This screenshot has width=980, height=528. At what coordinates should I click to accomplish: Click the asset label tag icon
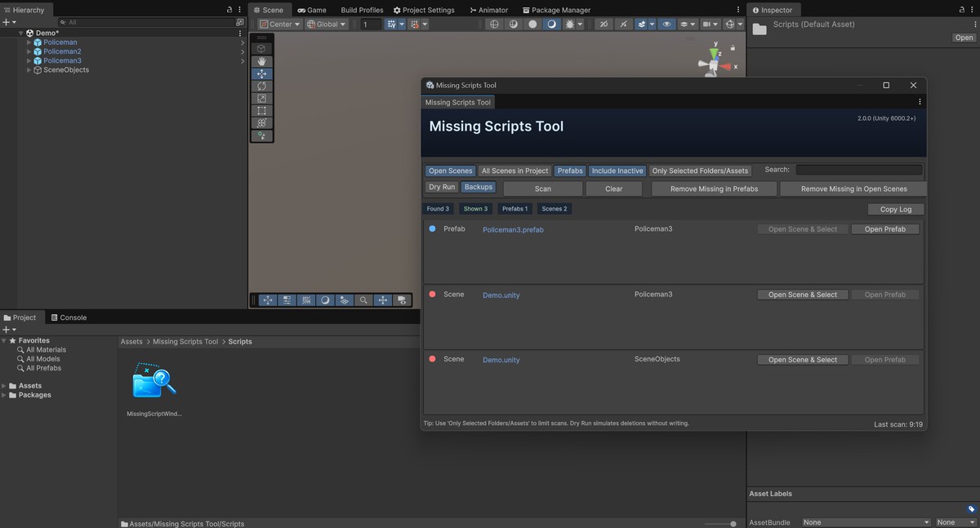point(971,509)
